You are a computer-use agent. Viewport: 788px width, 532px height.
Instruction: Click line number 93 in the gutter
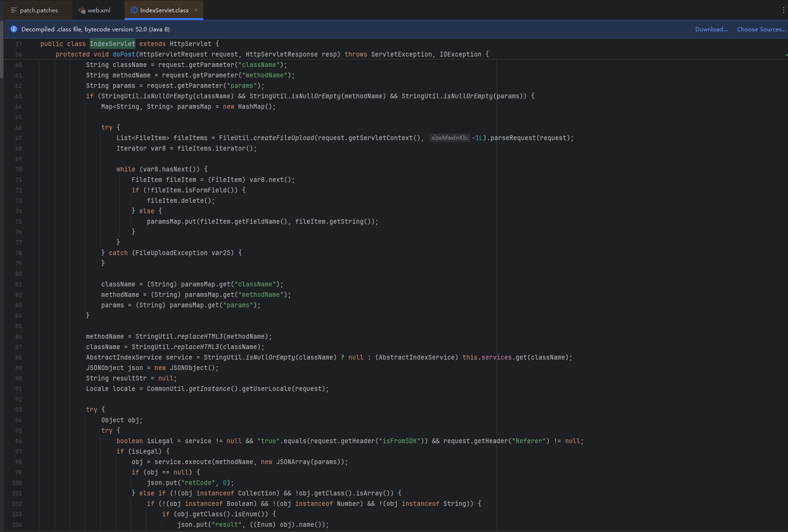pos(19,409)
